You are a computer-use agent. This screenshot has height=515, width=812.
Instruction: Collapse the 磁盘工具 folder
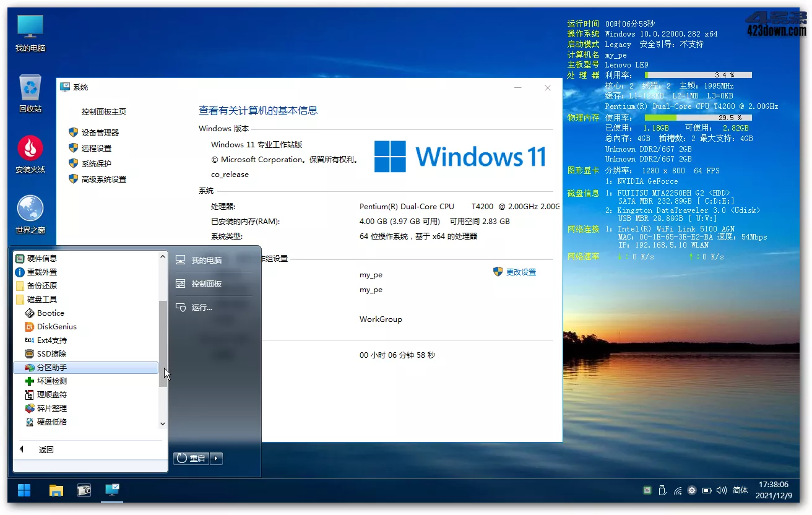(86, 299)
